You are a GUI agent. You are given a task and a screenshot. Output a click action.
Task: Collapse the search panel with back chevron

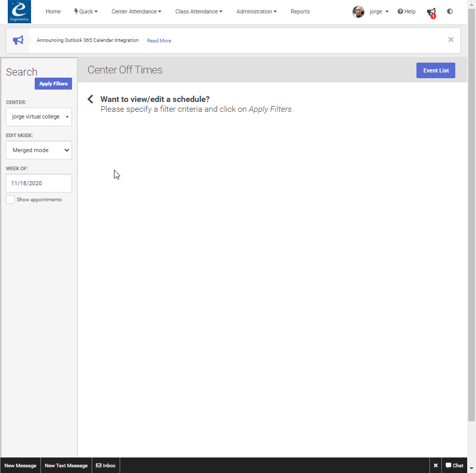[90, 99]
